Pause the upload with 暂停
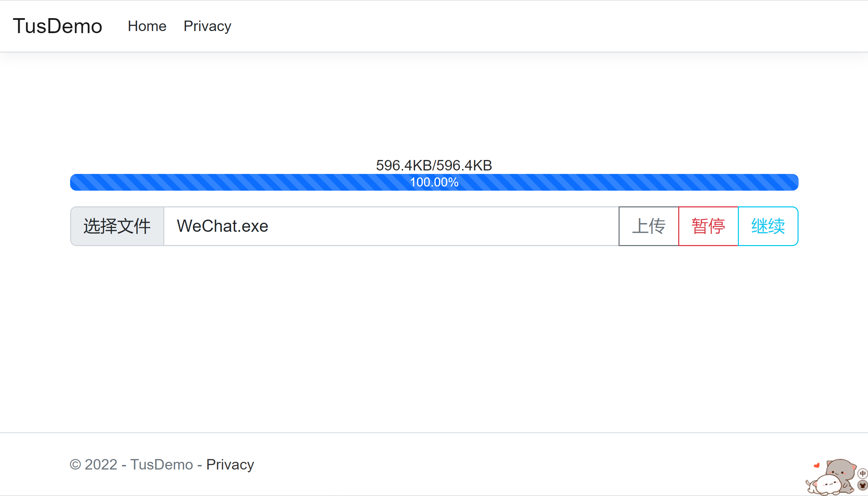This screenshot has height=496, width=868. [x=709, y=226]
